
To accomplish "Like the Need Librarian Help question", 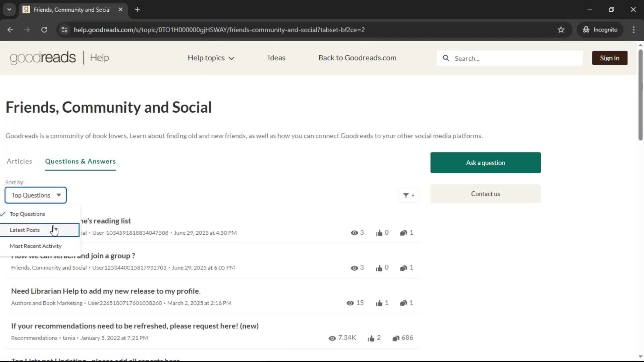I will point(379,303).
